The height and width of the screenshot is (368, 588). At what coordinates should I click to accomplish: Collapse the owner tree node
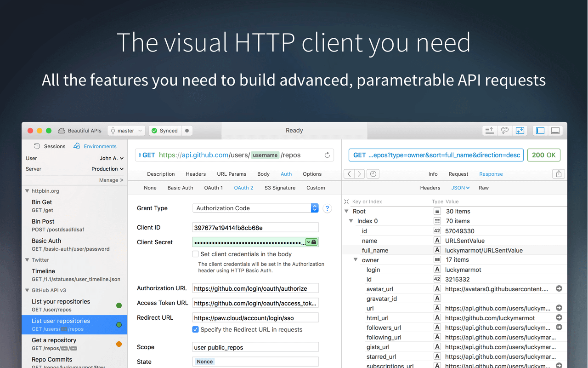click(356, 260)
